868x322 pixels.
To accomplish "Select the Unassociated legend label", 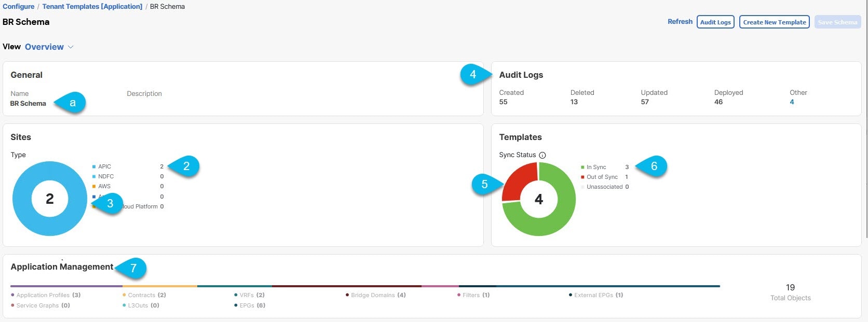I will click(604, 187).
